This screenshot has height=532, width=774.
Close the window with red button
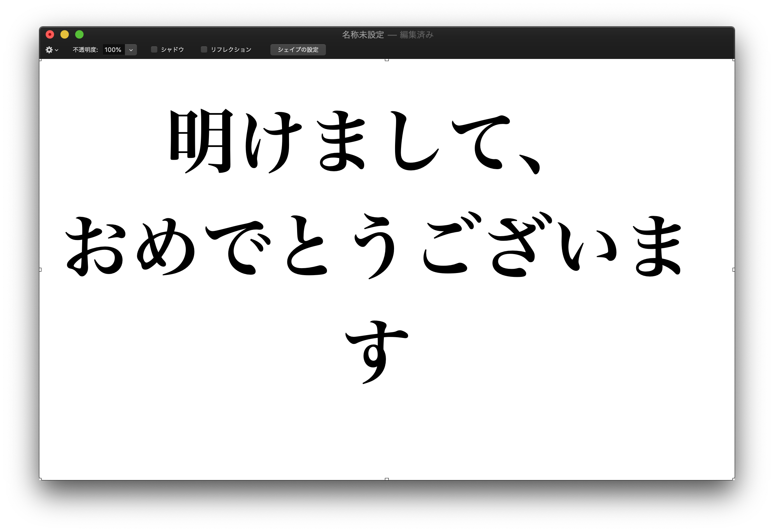(x=50, y=34)
